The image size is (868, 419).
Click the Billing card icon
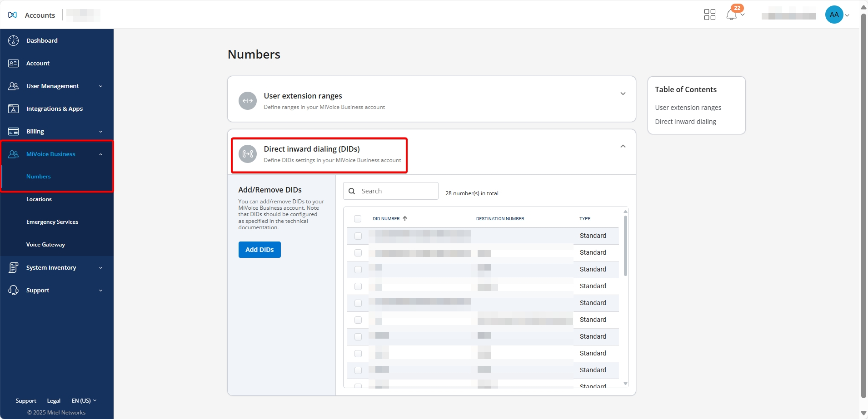click(x=14, y=131)
